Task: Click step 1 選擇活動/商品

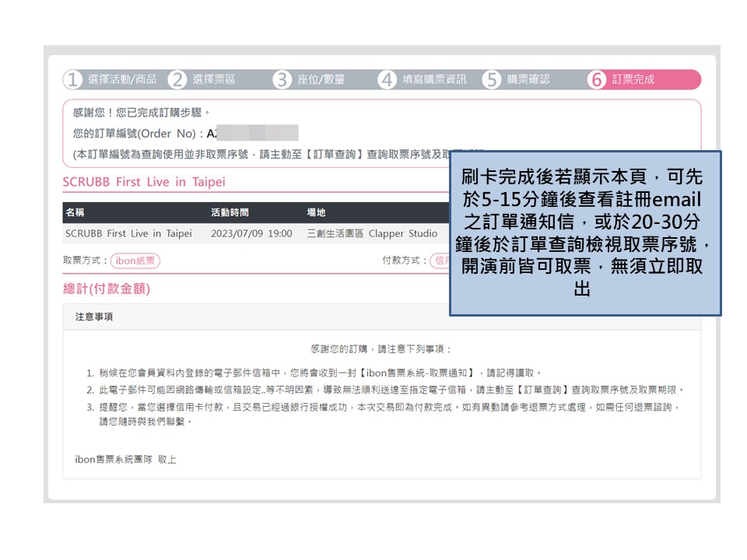Action: coord(111,79)
